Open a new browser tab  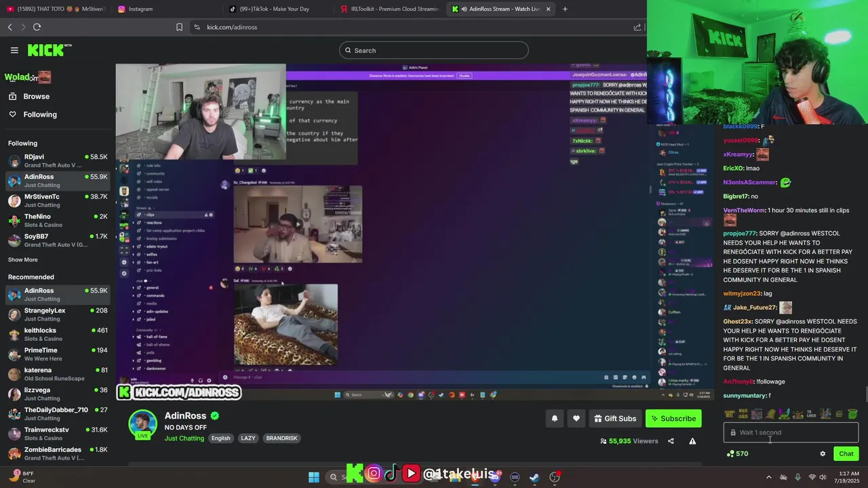click(565, 9)
